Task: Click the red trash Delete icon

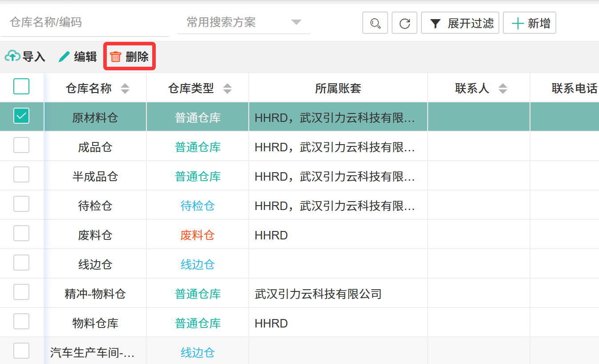Action: pos(116,57)
